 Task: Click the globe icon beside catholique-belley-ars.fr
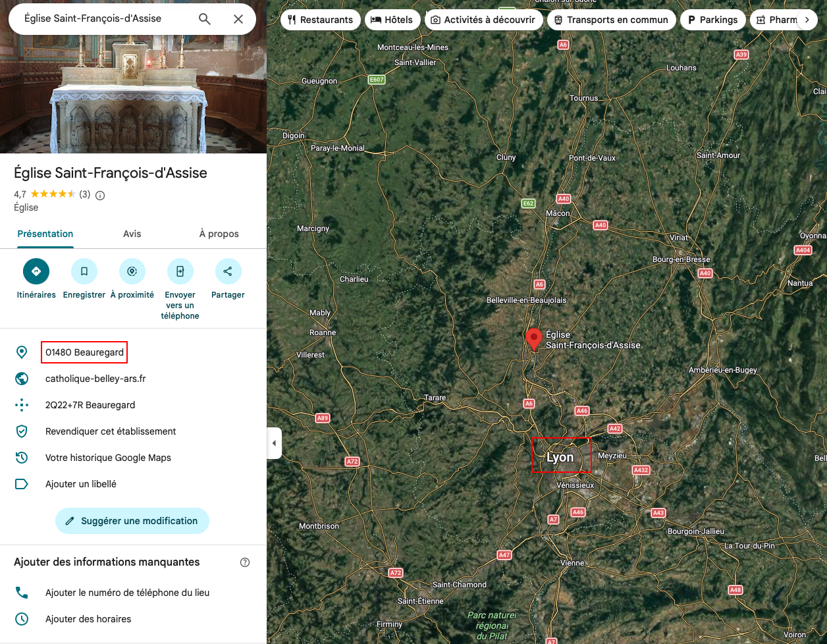point(22,379)
